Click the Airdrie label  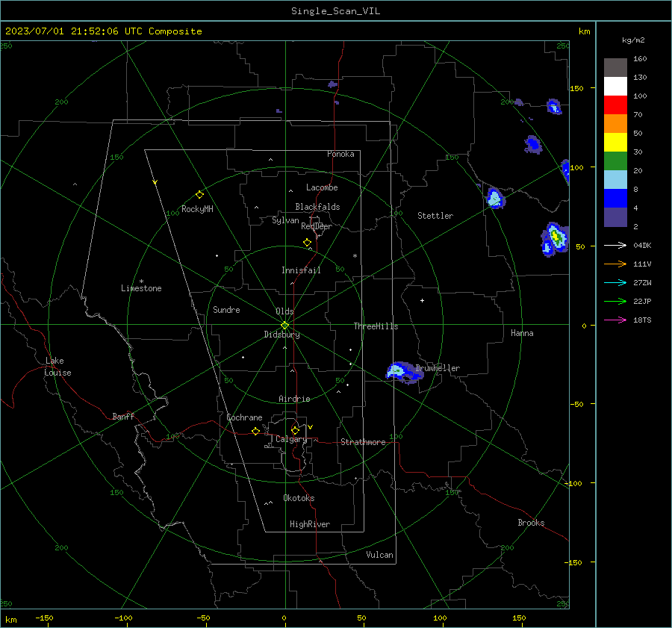(x=294, y=399)
